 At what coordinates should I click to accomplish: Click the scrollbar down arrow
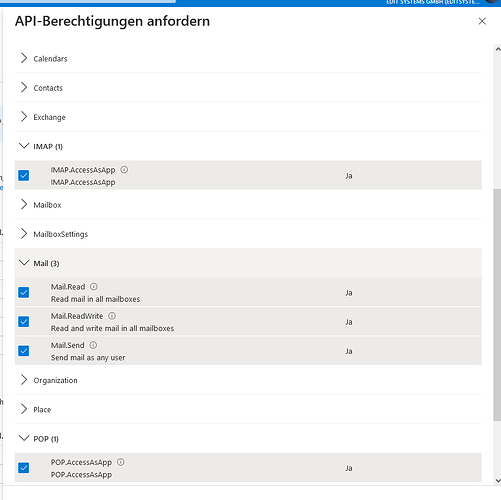pos(498,481)
